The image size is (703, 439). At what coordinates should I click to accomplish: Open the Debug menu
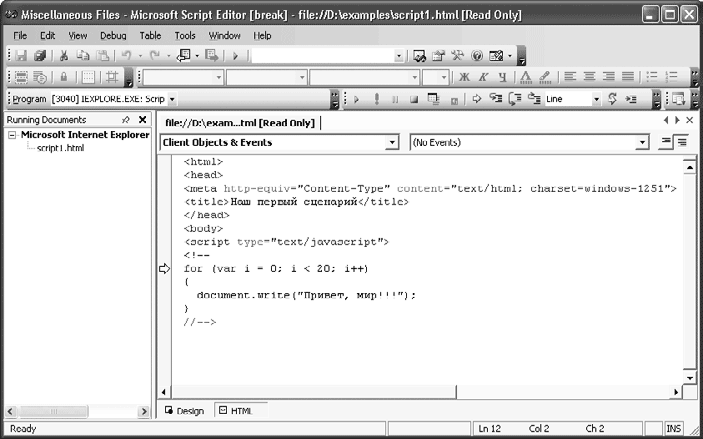pyautogui.click(x=113, y=35)
